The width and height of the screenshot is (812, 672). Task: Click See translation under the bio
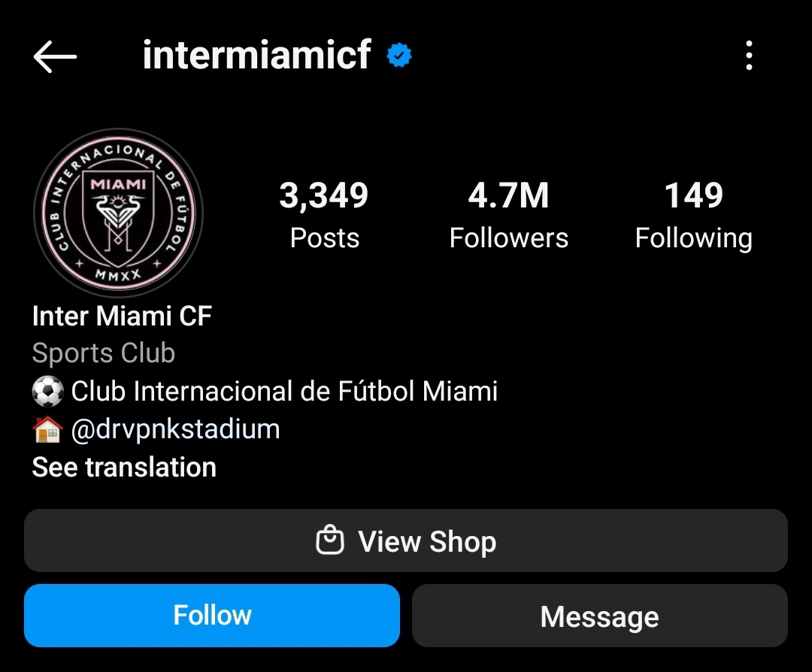(124, 467)
